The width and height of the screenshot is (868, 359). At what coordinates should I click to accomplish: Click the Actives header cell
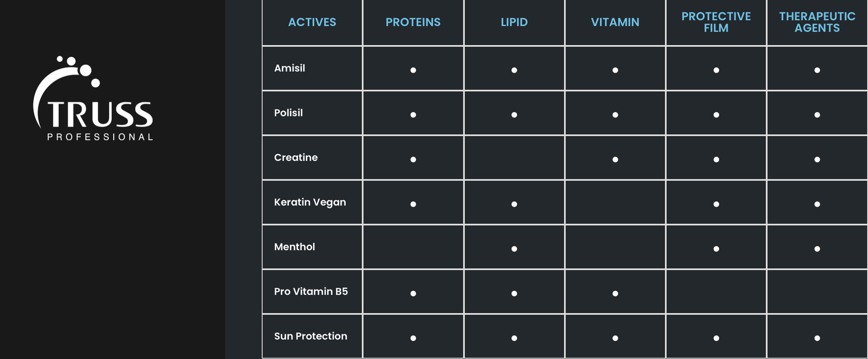coord(312,22)
